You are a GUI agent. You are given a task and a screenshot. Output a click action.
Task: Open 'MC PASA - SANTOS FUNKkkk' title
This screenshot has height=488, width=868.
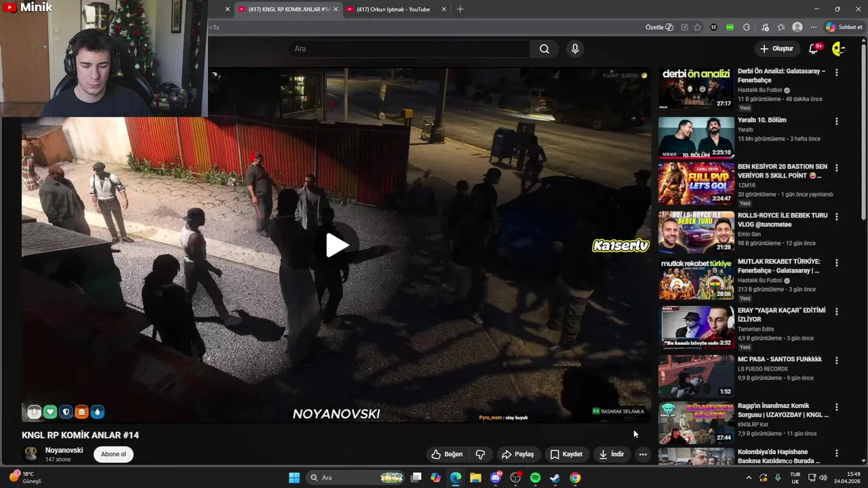coord(780,359)
